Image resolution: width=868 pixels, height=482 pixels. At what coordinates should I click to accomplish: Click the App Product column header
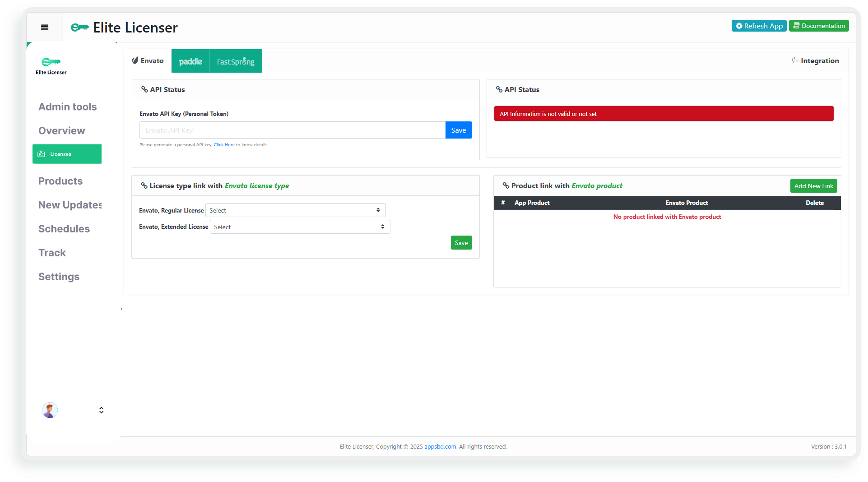[532, 203]
